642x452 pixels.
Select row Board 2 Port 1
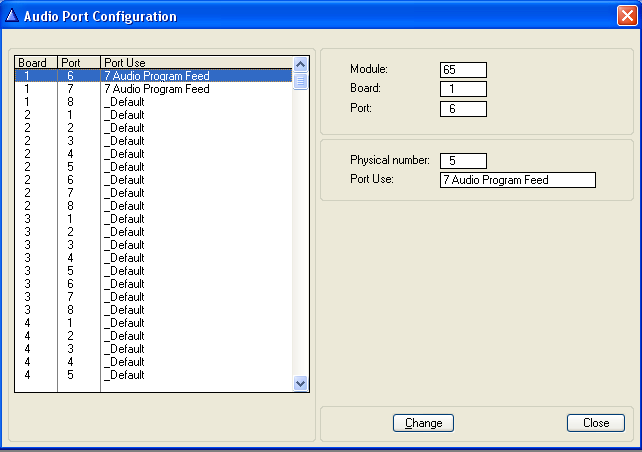(x=155, y=115)
